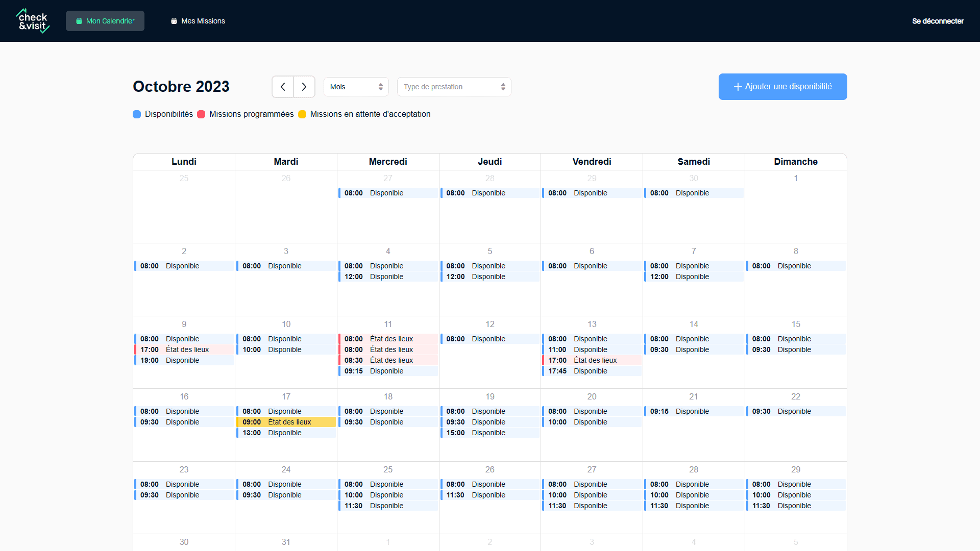
Task: Select 11:00 Disponible on the 13th
Action: pyautogui.click(x=592, y=349)
